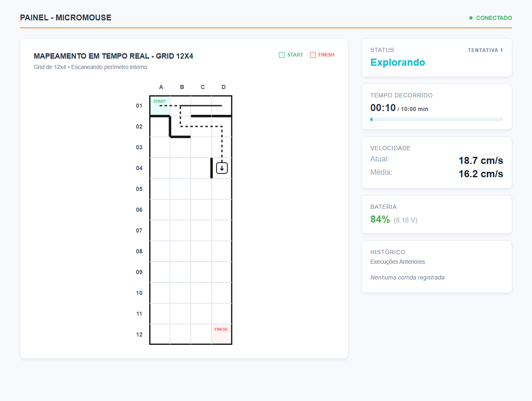Viewport: 532px width, 401px height.
Task: Click the micromouse robot arrow icon
Action: 222,168
